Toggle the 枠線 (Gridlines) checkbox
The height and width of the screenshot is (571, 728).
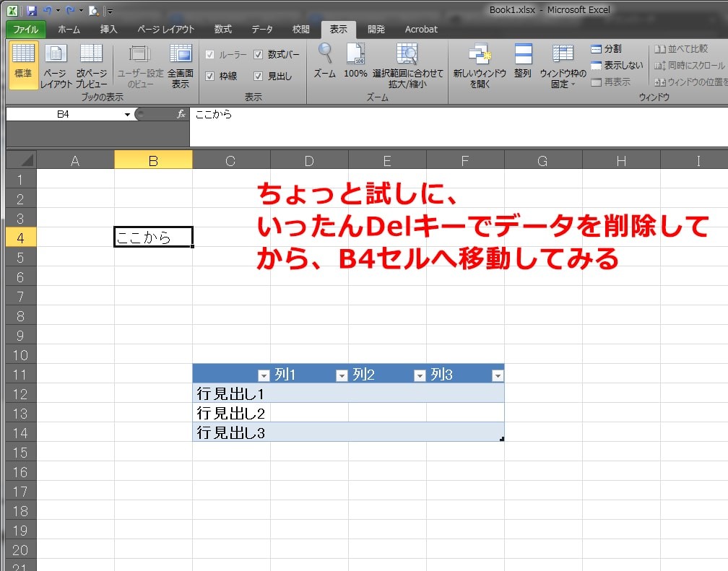[211, 75]
